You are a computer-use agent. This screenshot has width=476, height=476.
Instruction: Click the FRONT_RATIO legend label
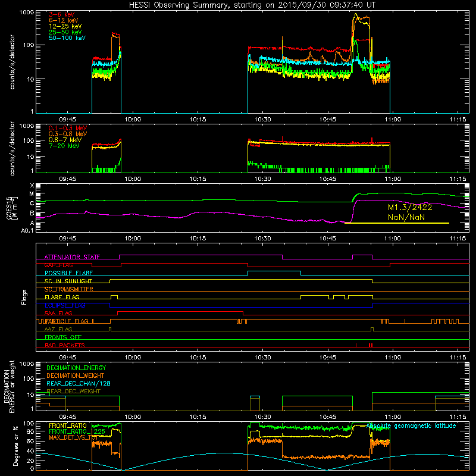coord(68,425)
